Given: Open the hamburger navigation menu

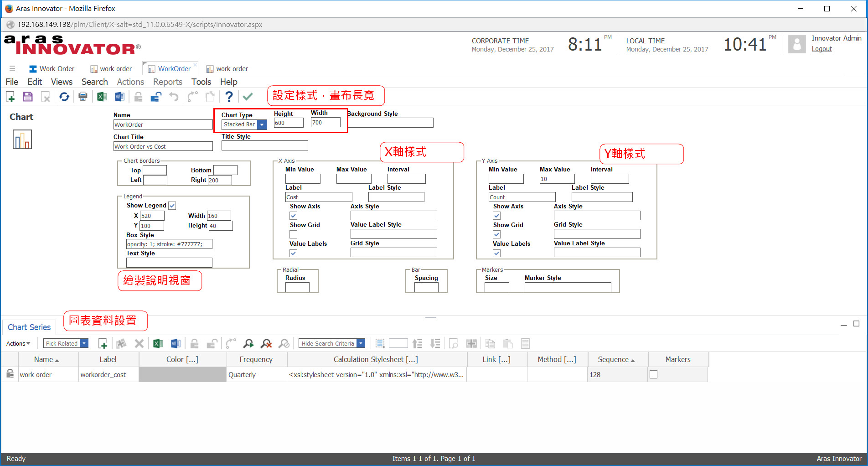Looking at the screenshot, I should tap(12, 68).
